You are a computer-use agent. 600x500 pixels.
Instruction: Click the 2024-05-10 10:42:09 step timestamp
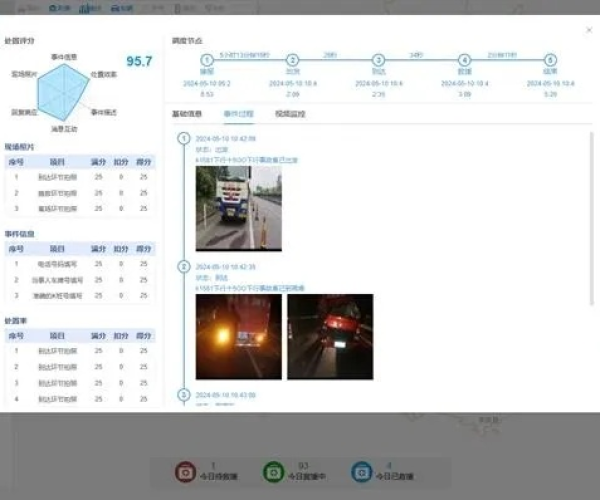225,138
